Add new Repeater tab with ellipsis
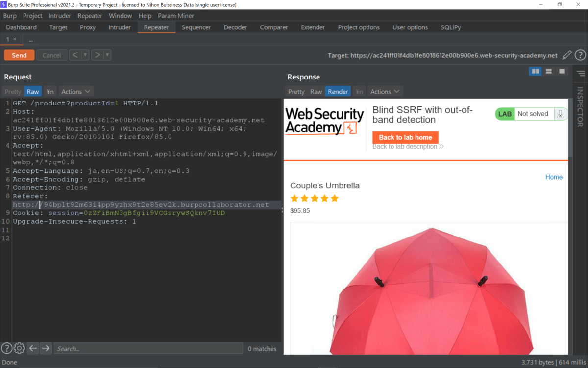This screenshot has height=368, width=588. (30, 40)
